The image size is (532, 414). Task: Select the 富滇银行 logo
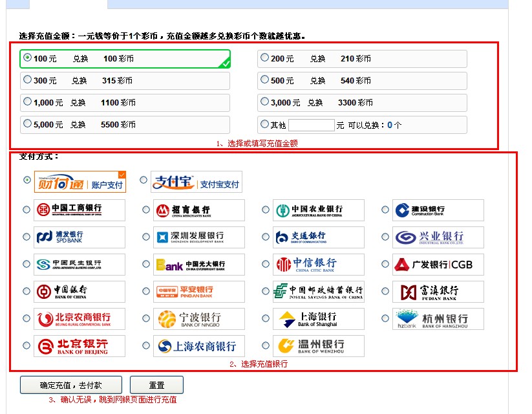tap(438, 292)
